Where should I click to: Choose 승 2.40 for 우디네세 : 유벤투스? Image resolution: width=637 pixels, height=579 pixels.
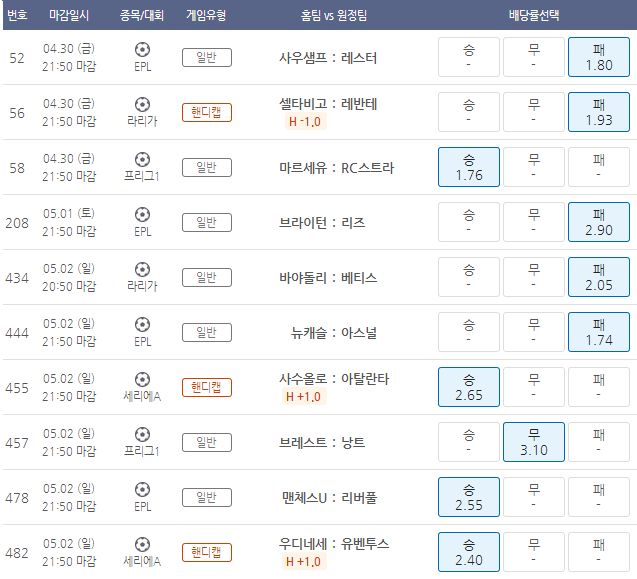click(469, 552)
